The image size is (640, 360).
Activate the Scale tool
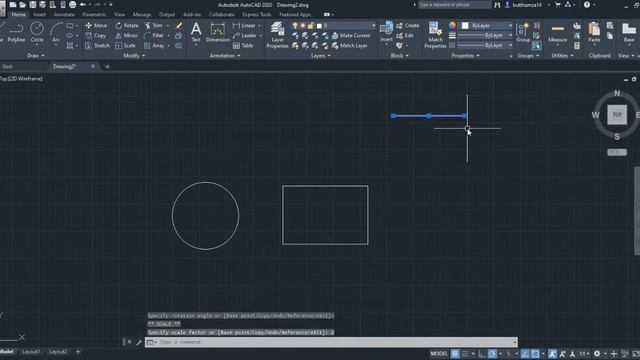click(125, 46)
